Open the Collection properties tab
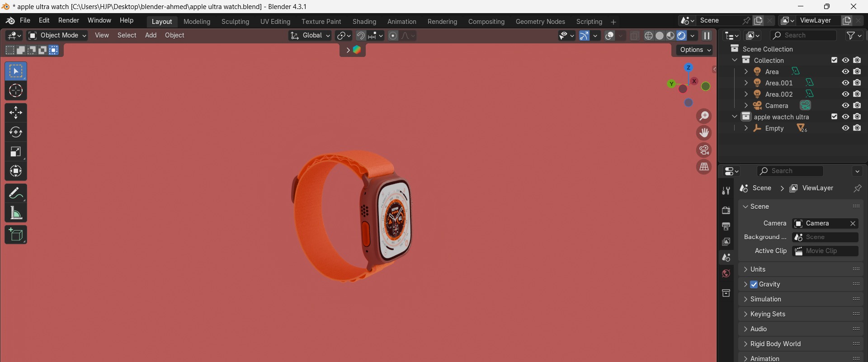The width and height of the screenshot is (868, 362). tap(726, 293)
